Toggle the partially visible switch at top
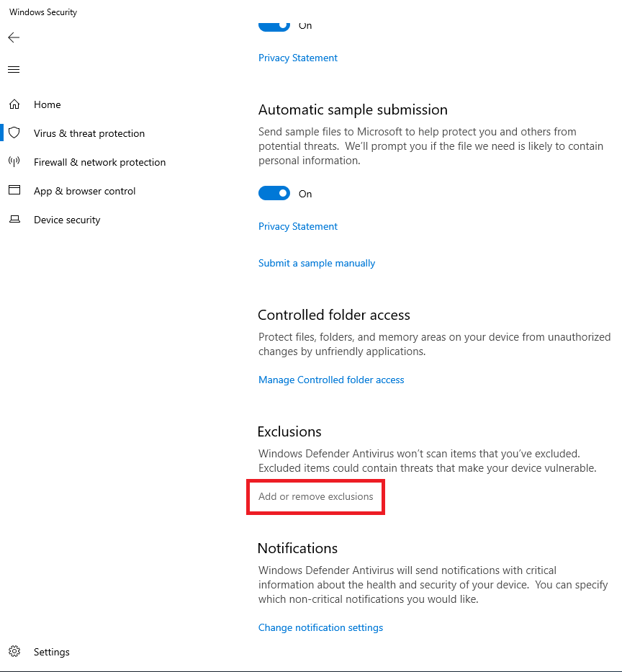 click(274, 25)
